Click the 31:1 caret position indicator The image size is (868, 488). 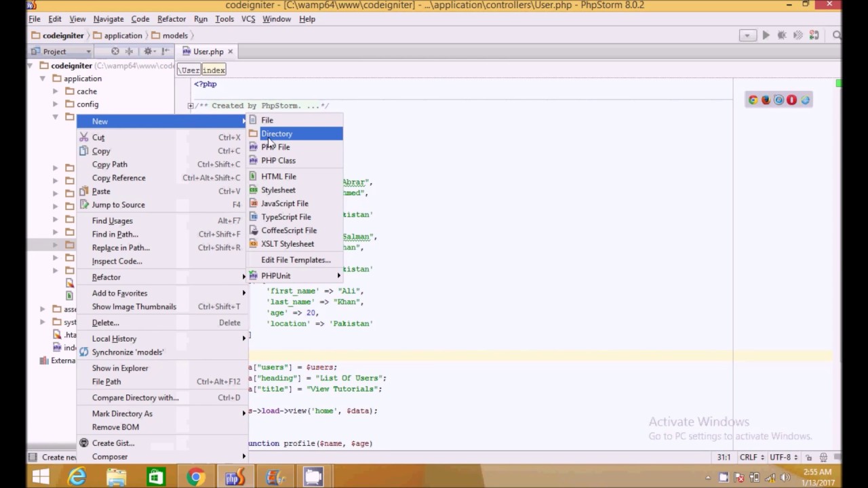click(724, 457)
